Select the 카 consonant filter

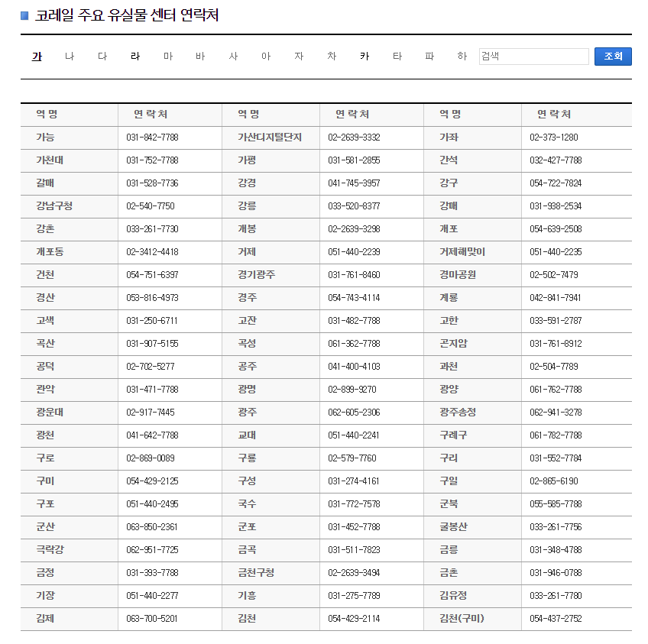coord(364,56)
